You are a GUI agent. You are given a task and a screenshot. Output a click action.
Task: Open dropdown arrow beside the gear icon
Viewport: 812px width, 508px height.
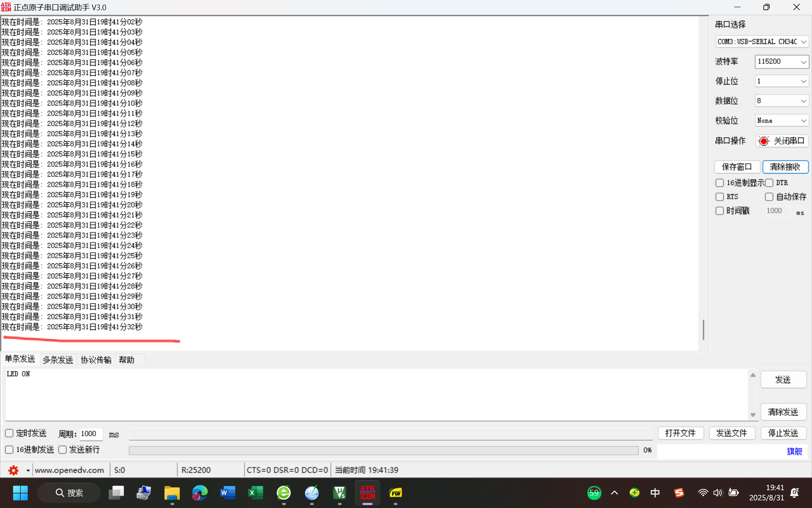point(28,470)
